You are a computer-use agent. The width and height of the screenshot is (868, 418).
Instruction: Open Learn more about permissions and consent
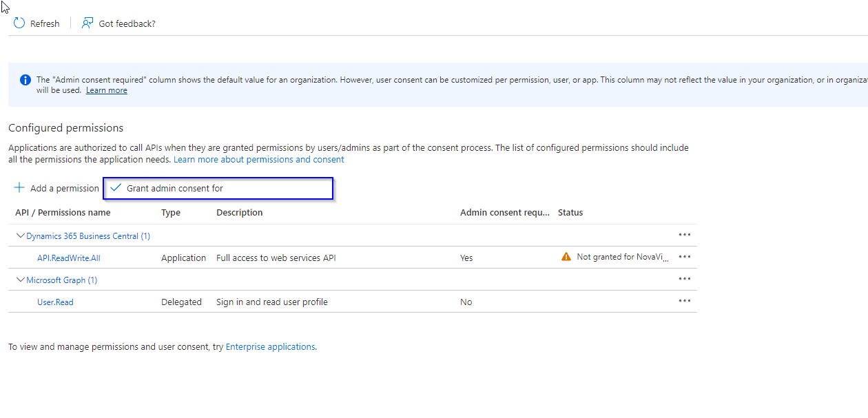click(x=258, y=159)
